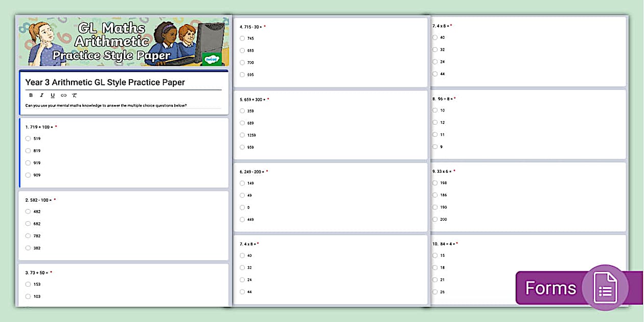Viewport: 644px width, 322px height.
Task: Select answer 32 for question 7
Action: (x=242, y=267)
